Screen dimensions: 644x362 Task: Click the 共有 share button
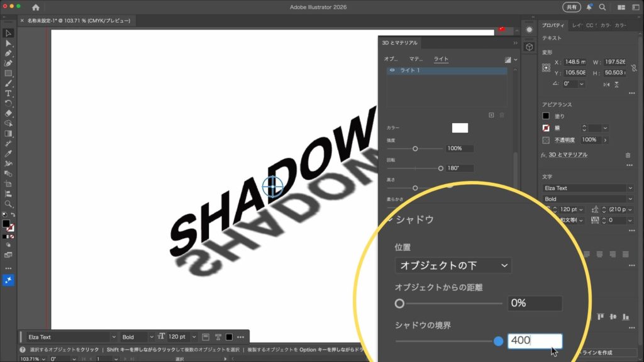[x=571, y=8]
